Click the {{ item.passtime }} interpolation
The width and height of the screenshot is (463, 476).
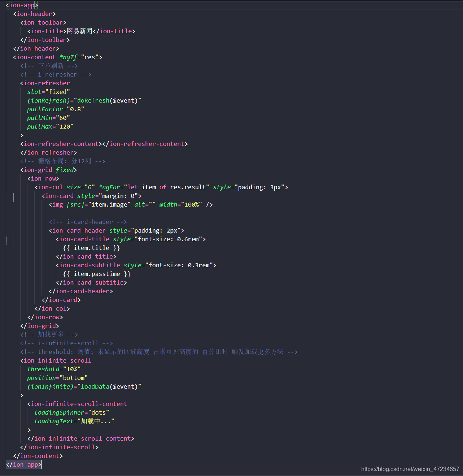pyautogui.click(x=97, y=274)
